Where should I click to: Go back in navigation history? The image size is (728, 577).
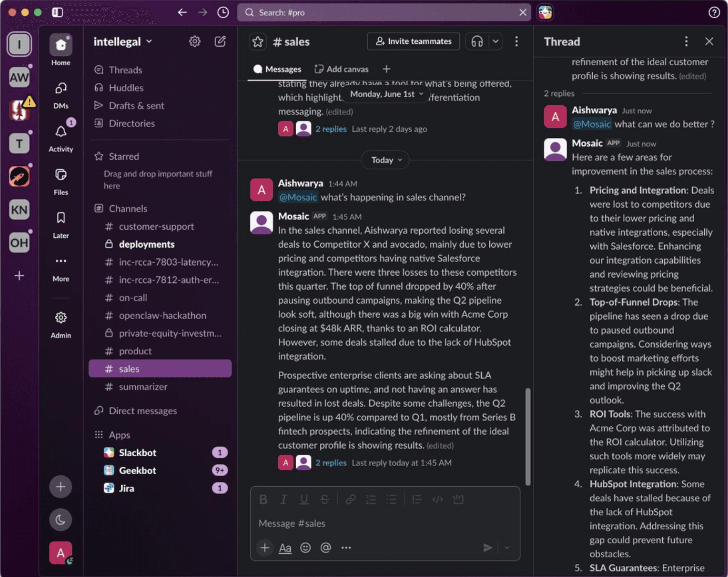(x=182, y=12)
